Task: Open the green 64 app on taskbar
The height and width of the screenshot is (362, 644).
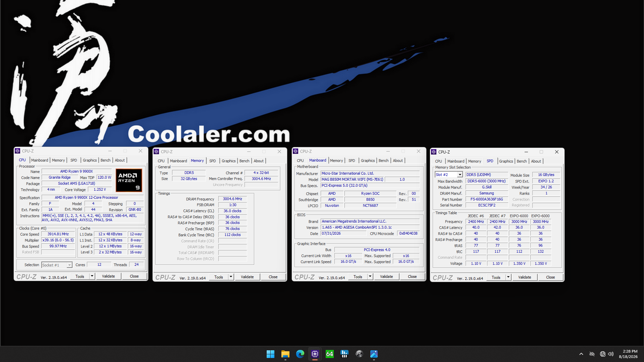Action: pyautogui.click(x=329, y=354)
